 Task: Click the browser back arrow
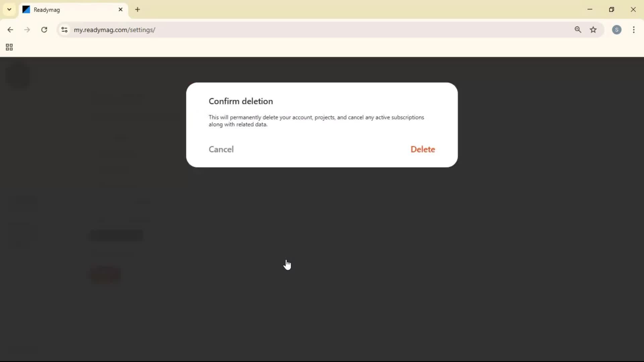point(10,30)
